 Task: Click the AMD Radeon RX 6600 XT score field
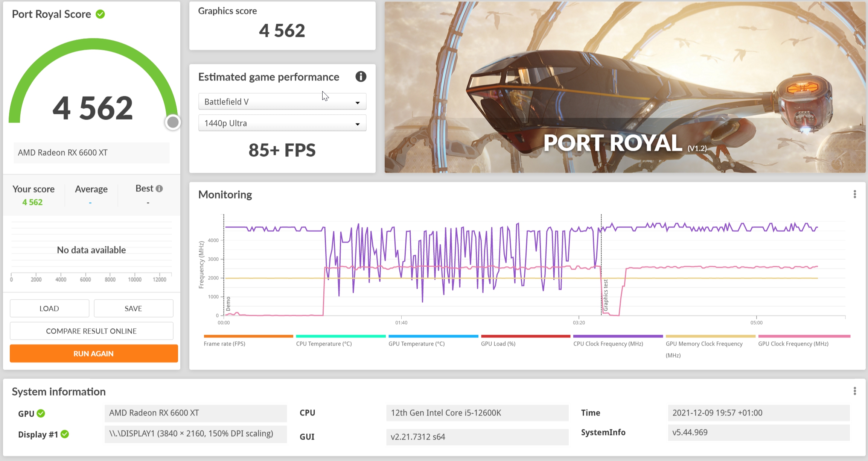tap(91, 153)
